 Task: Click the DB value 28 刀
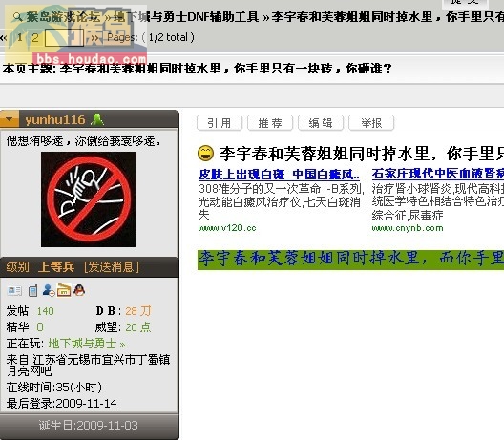pos(137,311)
